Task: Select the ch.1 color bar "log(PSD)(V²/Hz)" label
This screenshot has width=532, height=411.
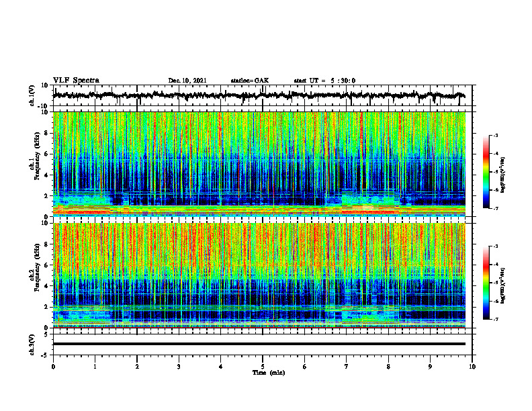Action: click(503, 175)
